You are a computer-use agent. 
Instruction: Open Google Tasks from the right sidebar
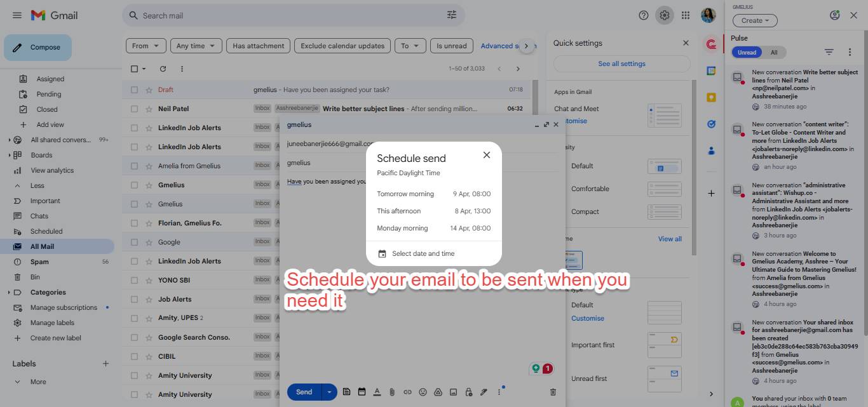pyautogui.click(x=711, y=124)
